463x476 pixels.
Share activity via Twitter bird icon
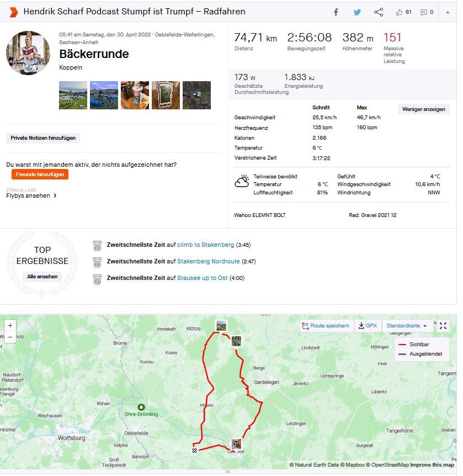pos(357,12)
